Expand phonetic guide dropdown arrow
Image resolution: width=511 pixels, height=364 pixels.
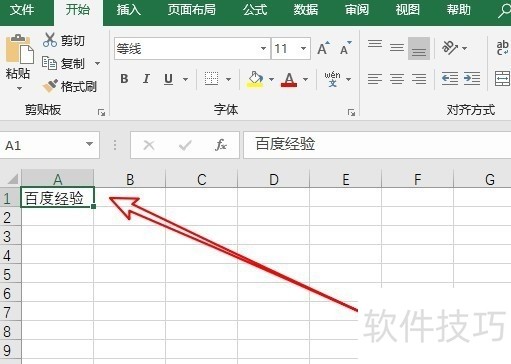[x=348, y=79]
